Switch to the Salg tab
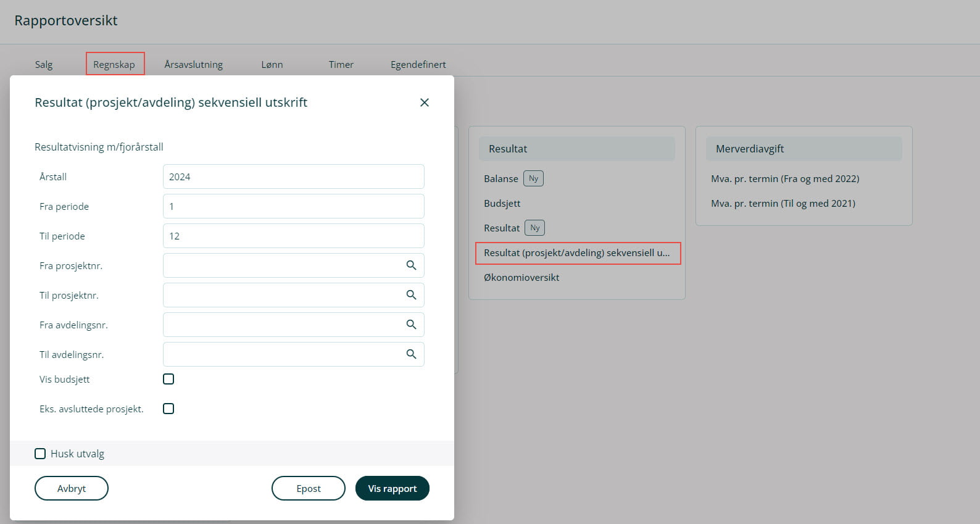The height and width of the screenshot is (524, 980). (x=44, y=64)
